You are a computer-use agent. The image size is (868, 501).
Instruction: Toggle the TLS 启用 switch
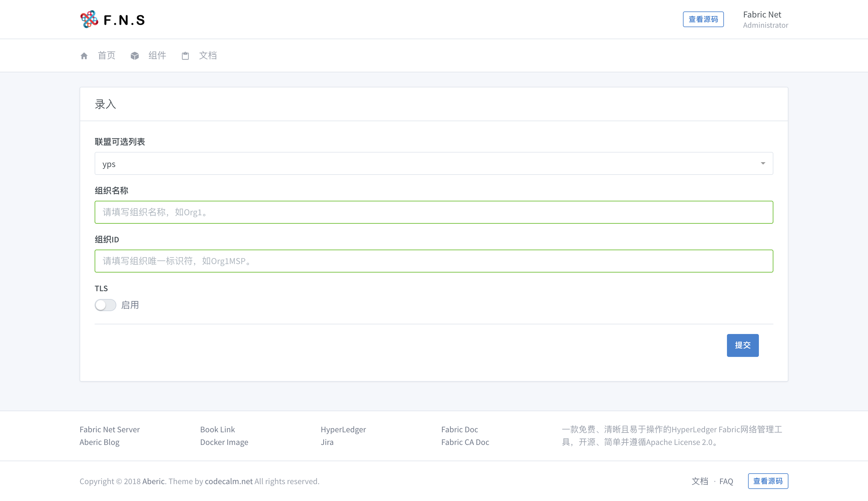tap(105, 305)
